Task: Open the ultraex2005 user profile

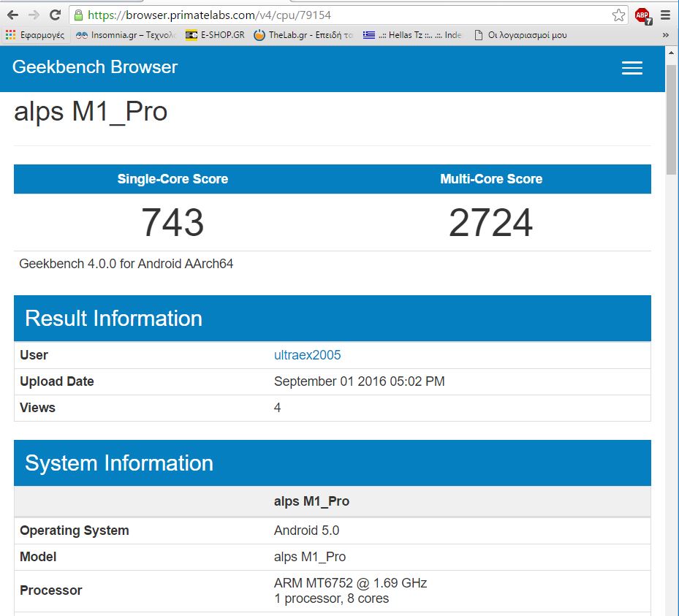Action: click(308, 355)
